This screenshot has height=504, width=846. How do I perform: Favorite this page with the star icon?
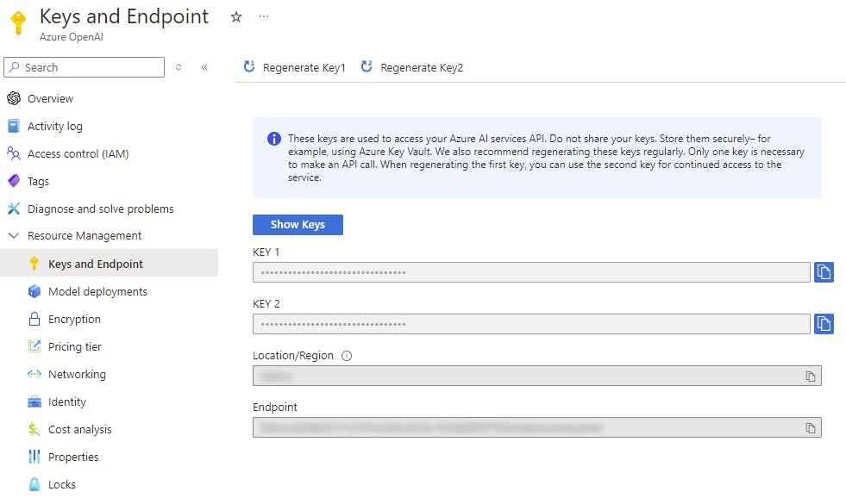coord(236,16)
